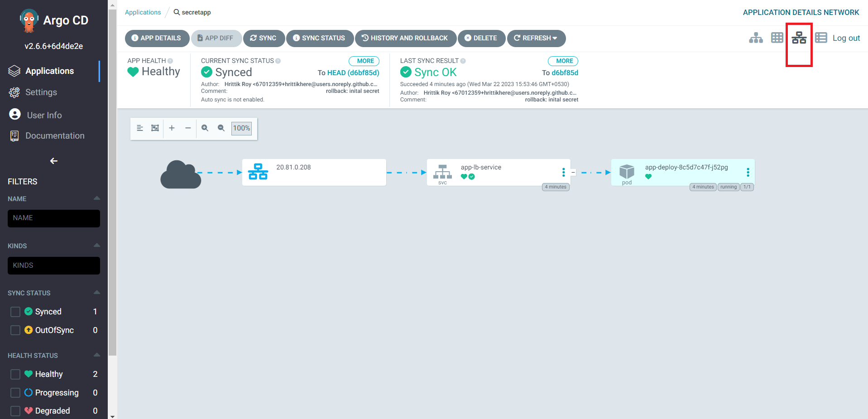This screenshot has height=419, width=868.
Task: Open the pods grid view icon
Action: pyautogui.click(x=777, y=38)
